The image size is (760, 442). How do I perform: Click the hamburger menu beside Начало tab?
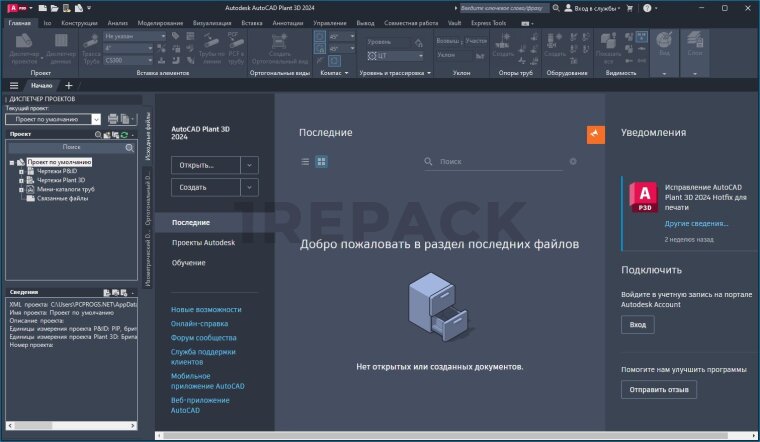pos(14,86)
